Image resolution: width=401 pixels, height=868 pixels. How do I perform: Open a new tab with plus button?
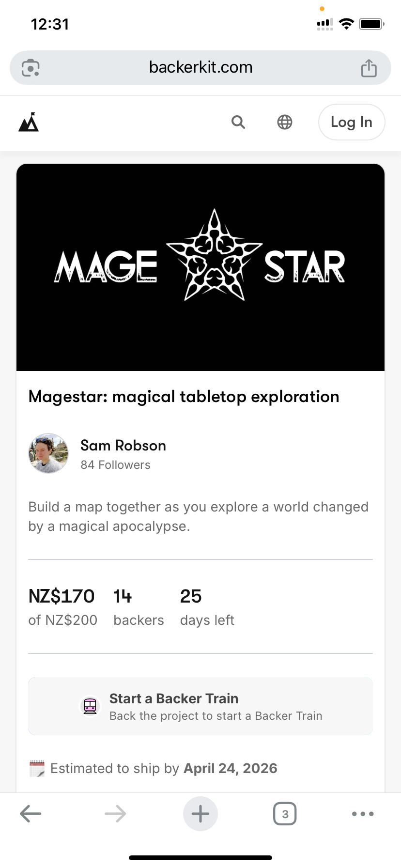point(200,814)
